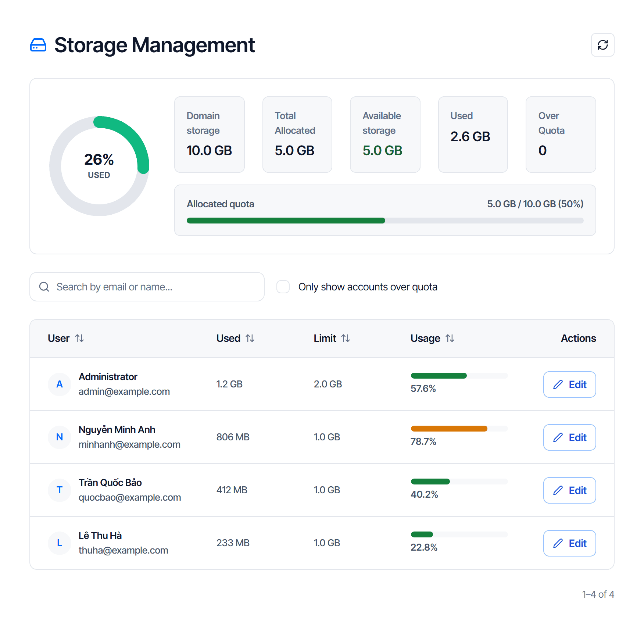Sort table by Used column arrows
The width and height of the screenshot is (644, 644).
pos(250,338)
